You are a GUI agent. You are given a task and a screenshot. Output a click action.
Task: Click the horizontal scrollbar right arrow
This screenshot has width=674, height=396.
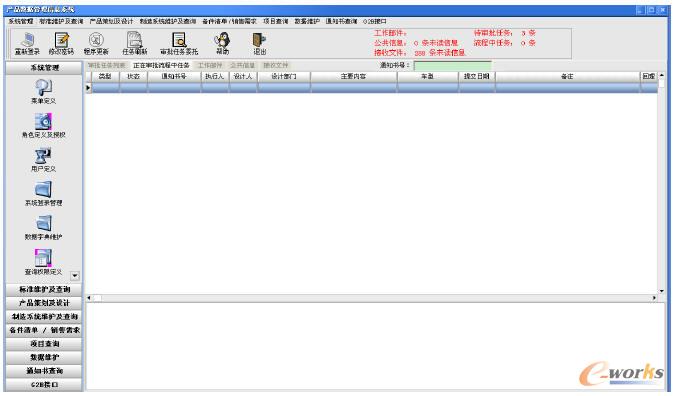tap(654, 298)
